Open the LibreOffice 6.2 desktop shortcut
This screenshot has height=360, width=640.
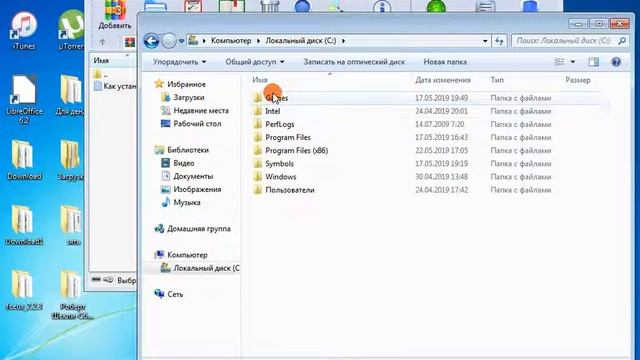[24, 100]
